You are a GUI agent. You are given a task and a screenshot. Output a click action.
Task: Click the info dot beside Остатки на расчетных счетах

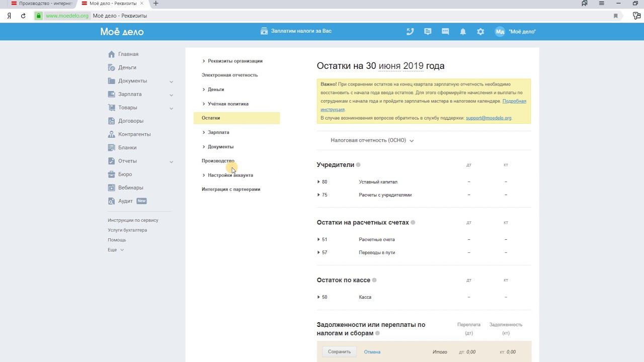413,222
